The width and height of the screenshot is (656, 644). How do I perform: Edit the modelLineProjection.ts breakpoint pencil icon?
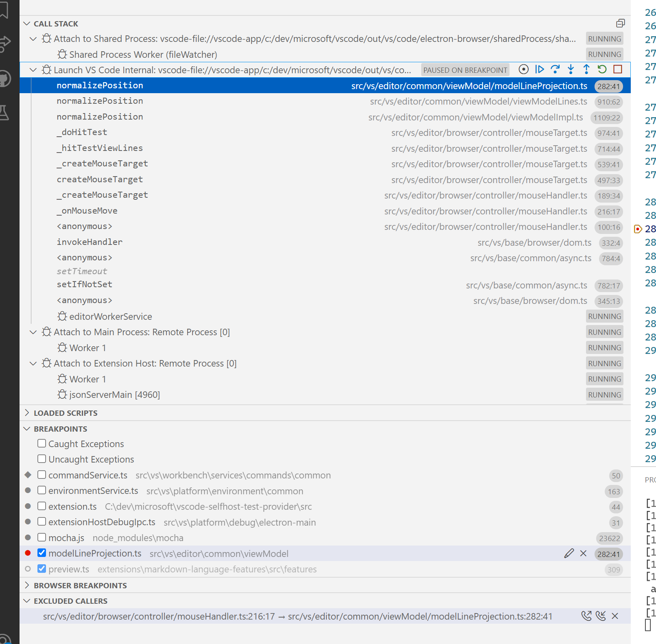[x=569, y=554]
